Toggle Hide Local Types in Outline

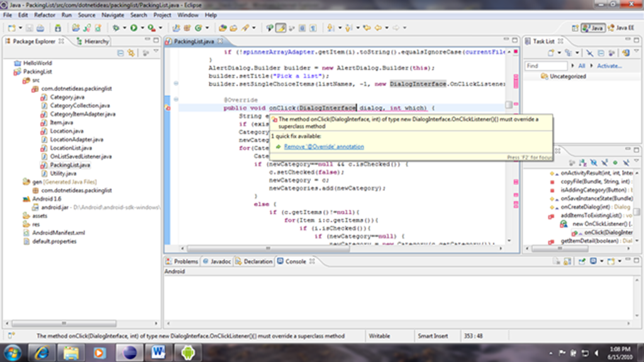[626, 163]
